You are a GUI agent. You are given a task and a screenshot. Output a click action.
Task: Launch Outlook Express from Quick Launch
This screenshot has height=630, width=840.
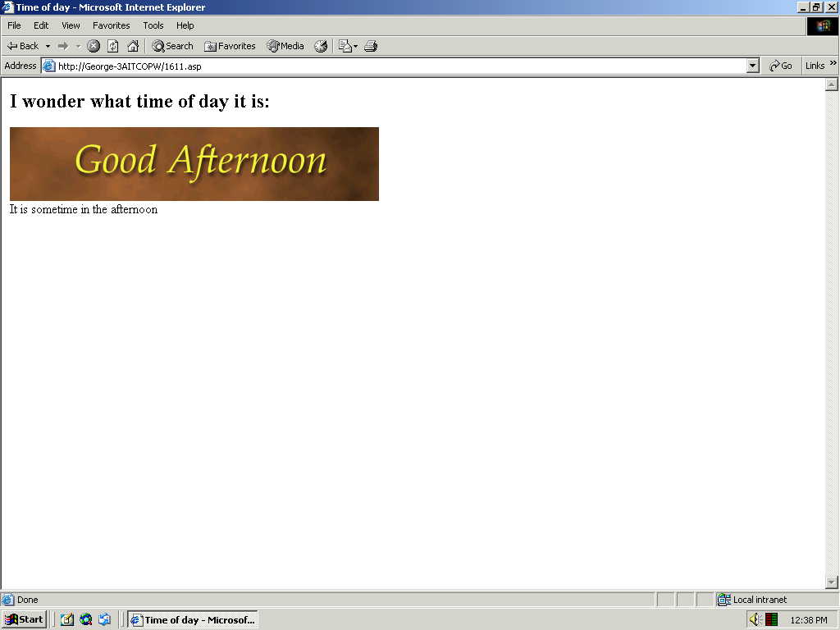(104, 620)
